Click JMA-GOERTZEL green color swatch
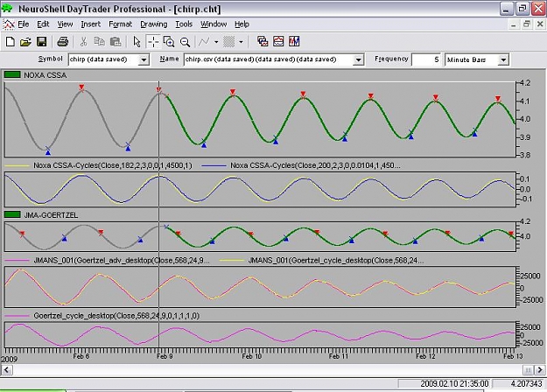This screenshot has width=547, height=392. point(12,214)
